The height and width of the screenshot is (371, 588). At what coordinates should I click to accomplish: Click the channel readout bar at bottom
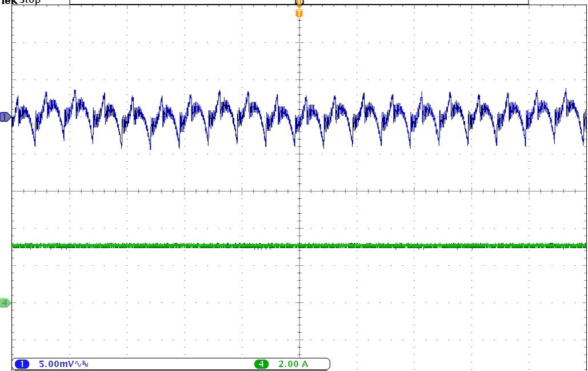click(x=171, y=364)
